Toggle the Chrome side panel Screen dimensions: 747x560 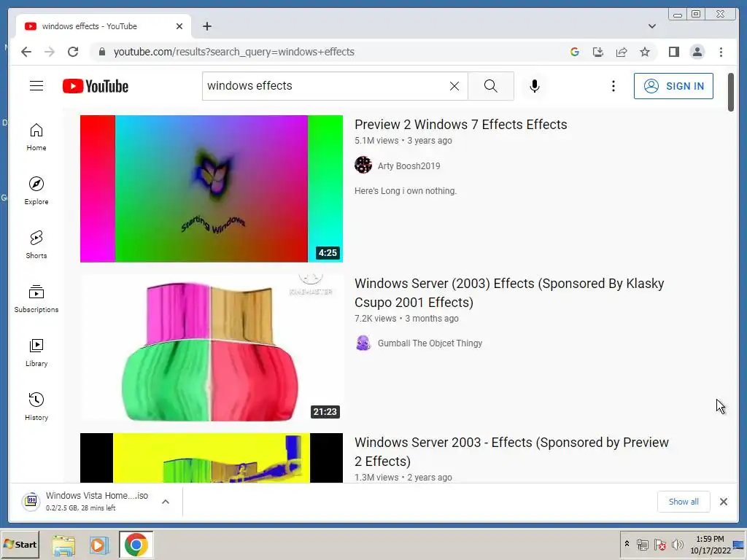673,52
